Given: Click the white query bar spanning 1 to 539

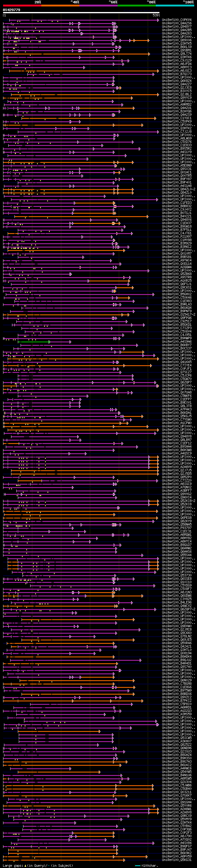Looking at the screenshot, I should 81,13.
